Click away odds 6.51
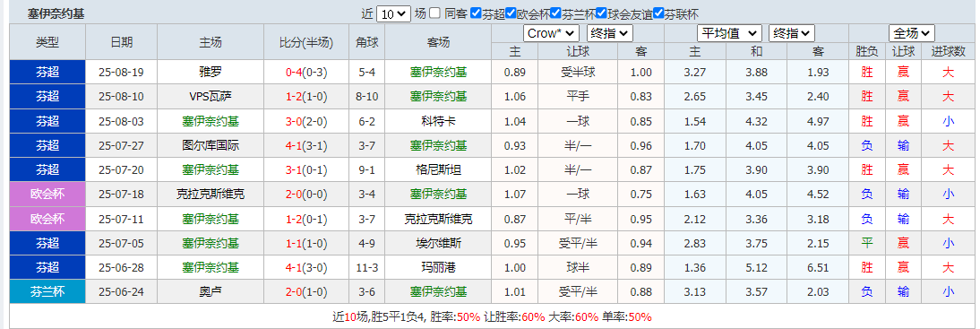The image size is (980, 329). (818, 268)
